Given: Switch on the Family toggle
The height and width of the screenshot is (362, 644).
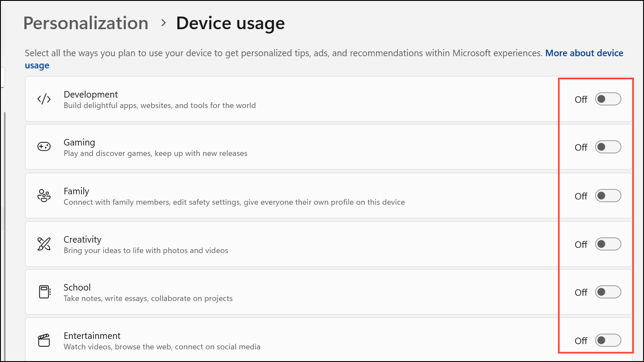Looking at the screenshot, I should click(608, 196).
